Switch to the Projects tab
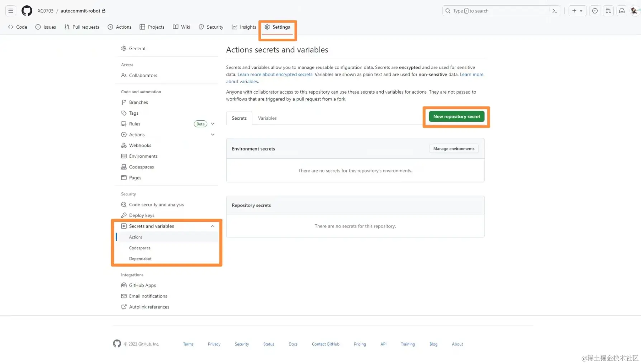Screen dimensions: 641x364 point(152,27)
